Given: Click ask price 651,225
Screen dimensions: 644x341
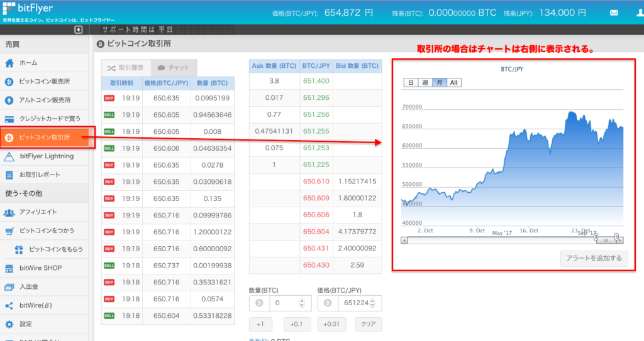Looking at the screenshot, I should pos(316,165).
